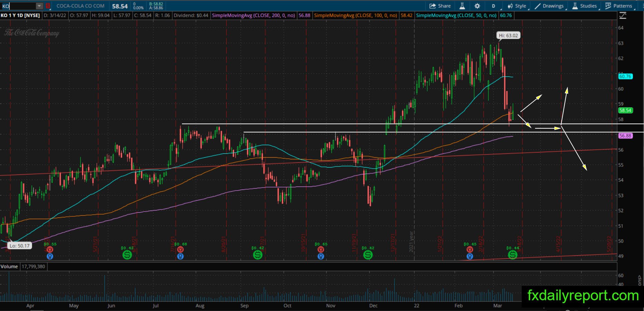Click the Share button
The image size is (644, 311).
pos(440,6)
